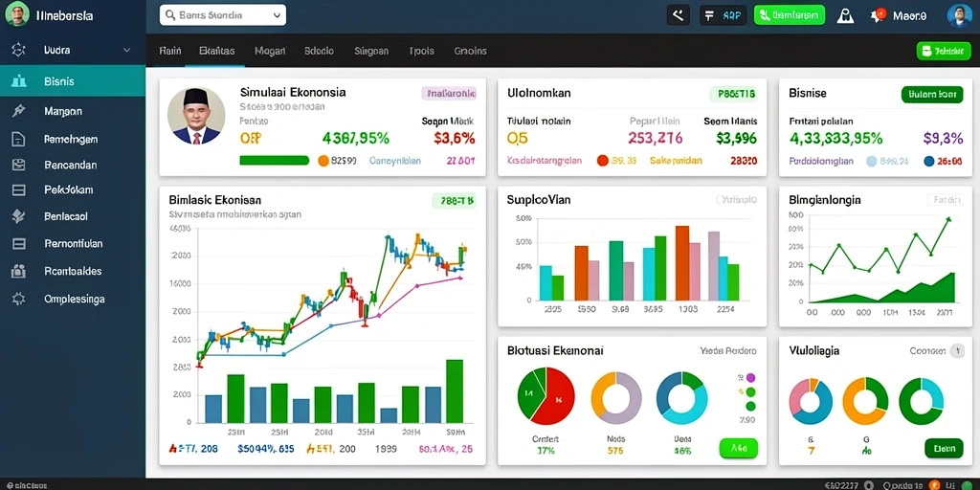Click the president portrait thumbnail
Viewport: 980px width, 490px height.
coord(196,116)
